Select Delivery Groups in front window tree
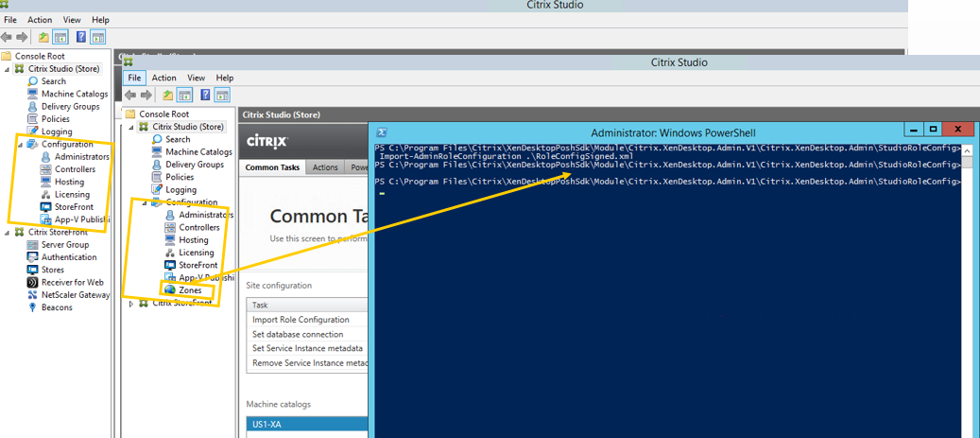 (x=195, y=165)
